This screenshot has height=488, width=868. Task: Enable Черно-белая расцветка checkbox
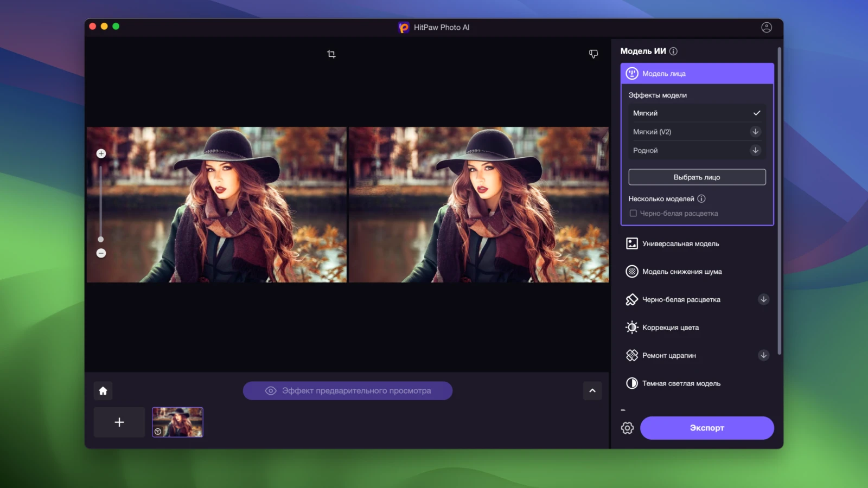tap(633, 214)
